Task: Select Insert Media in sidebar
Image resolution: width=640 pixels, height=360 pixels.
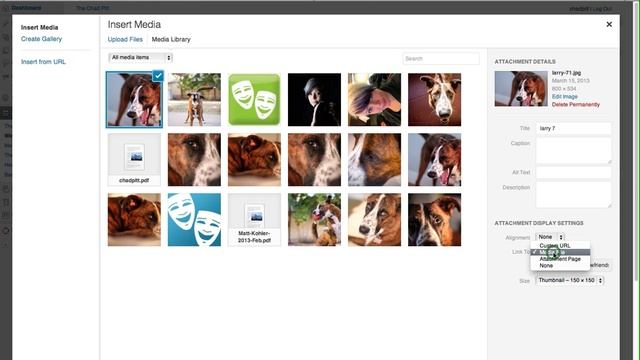Action: click(39, 27)
